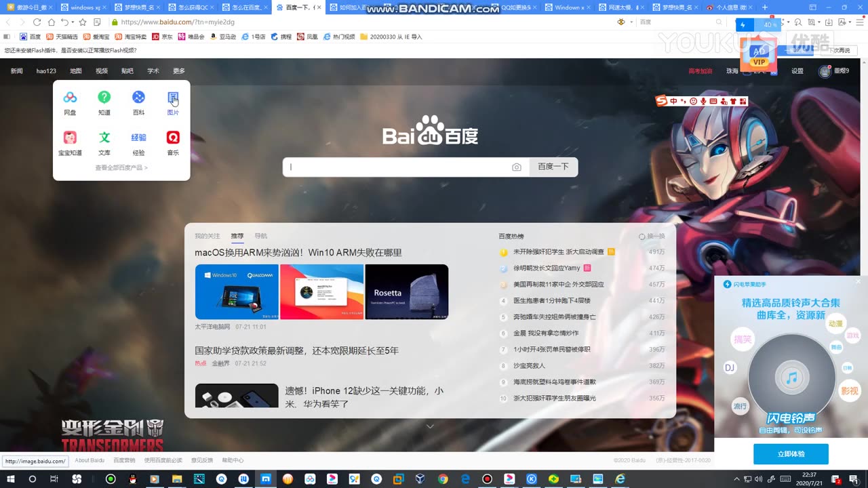The height and width of the screenshot is (488, 868).
Task: Open the 帮助中心 footer link
Action: coord(233,460)
